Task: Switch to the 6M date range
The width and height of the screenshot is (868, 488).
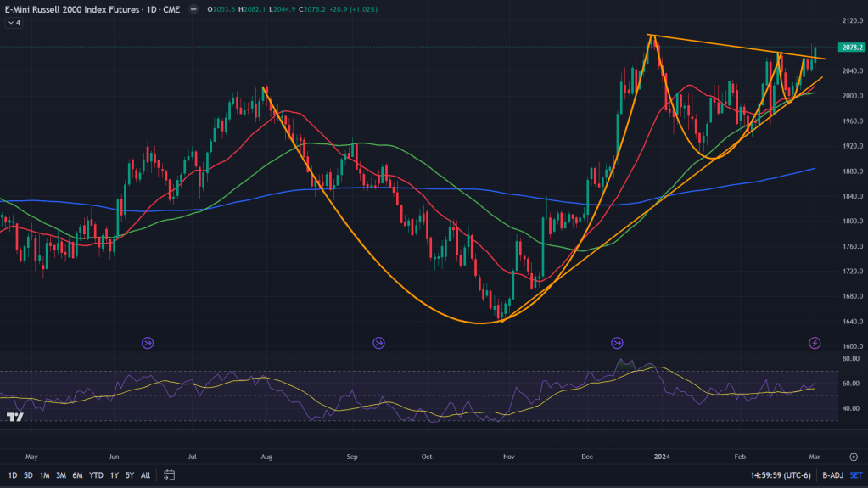Action: (76, 474)
